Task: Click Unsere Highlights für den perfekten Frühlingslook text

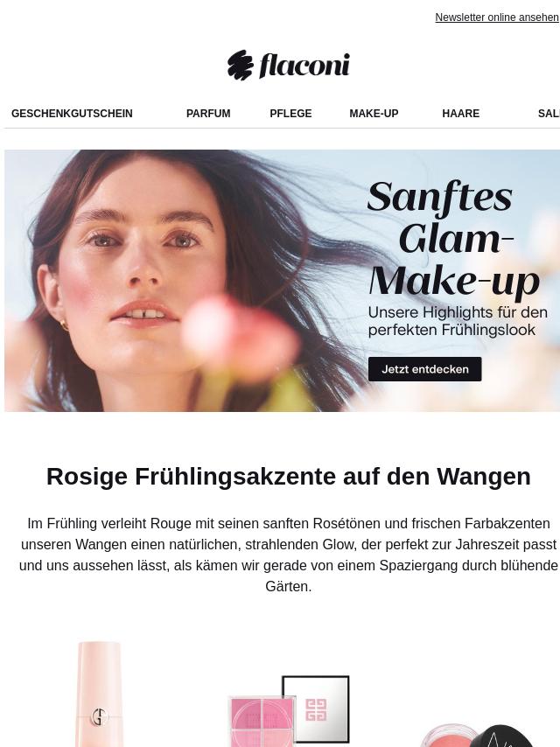Action: pos(458,321)
